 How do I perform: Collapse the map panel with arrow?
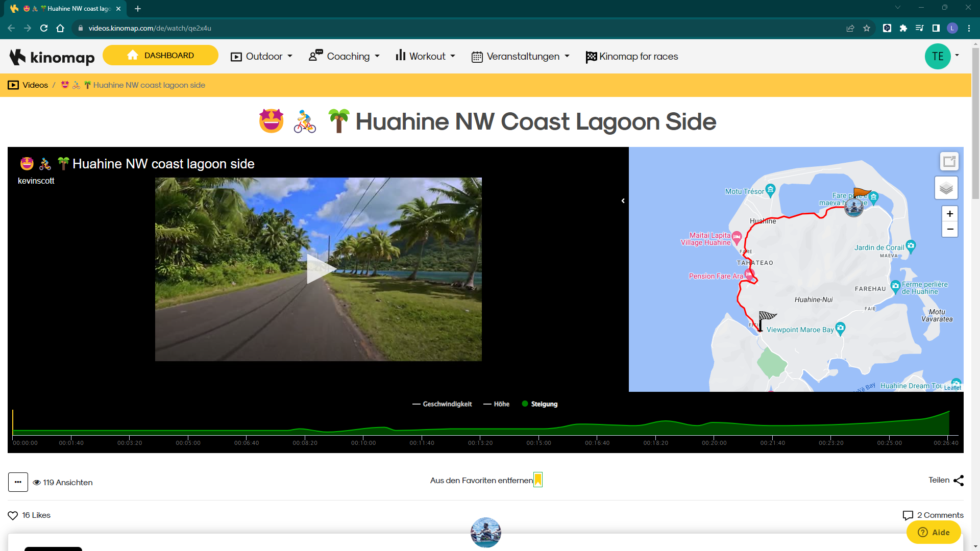[x=623, y=201]
